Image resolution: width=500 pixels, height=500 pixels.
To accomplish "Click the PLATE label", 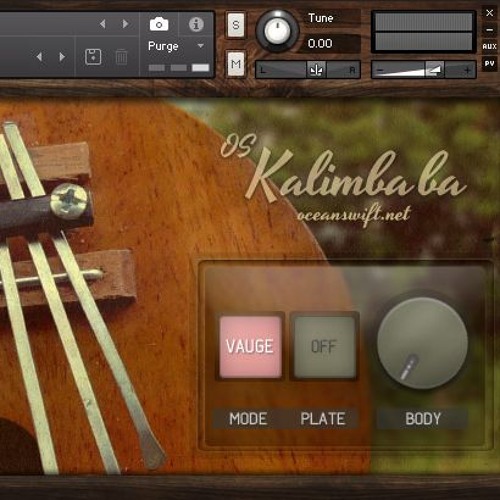I will (323, 419).
